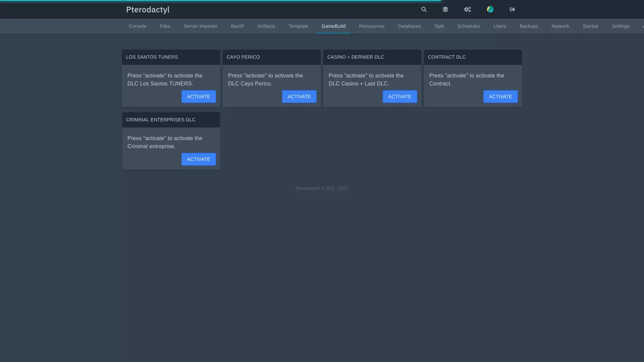Screen dimensions: 644x362
Task: Switch to the Databases tab
Action: pos(410,26)
